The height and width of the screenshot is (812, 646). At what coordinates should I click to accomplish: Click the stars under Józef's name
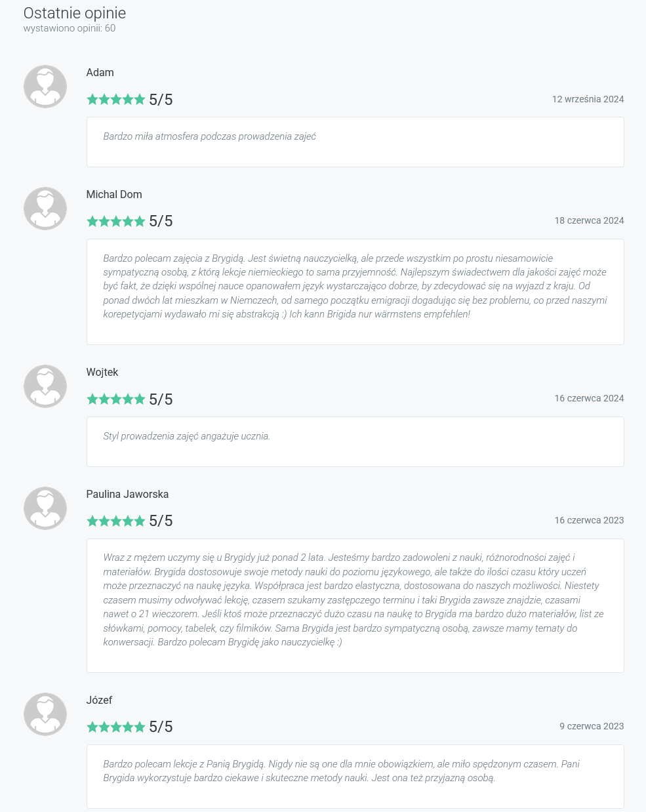(x=116, y=727)
